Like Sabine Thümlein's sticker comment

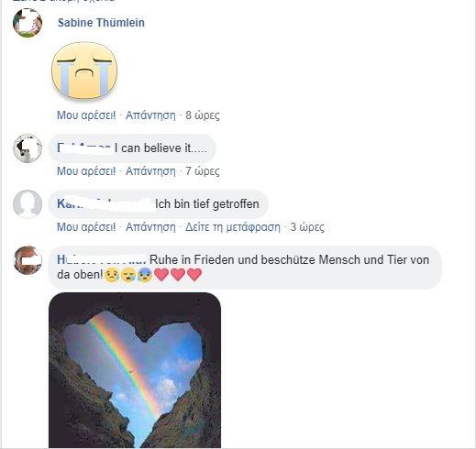86,115
